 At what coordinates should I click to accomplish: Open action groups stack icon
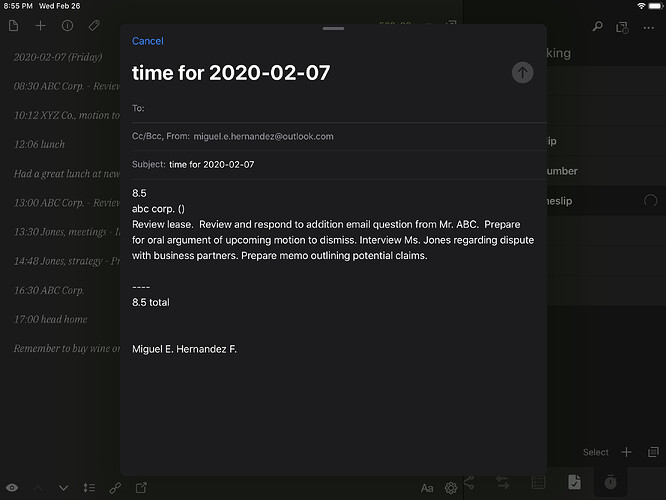(653, 452)
